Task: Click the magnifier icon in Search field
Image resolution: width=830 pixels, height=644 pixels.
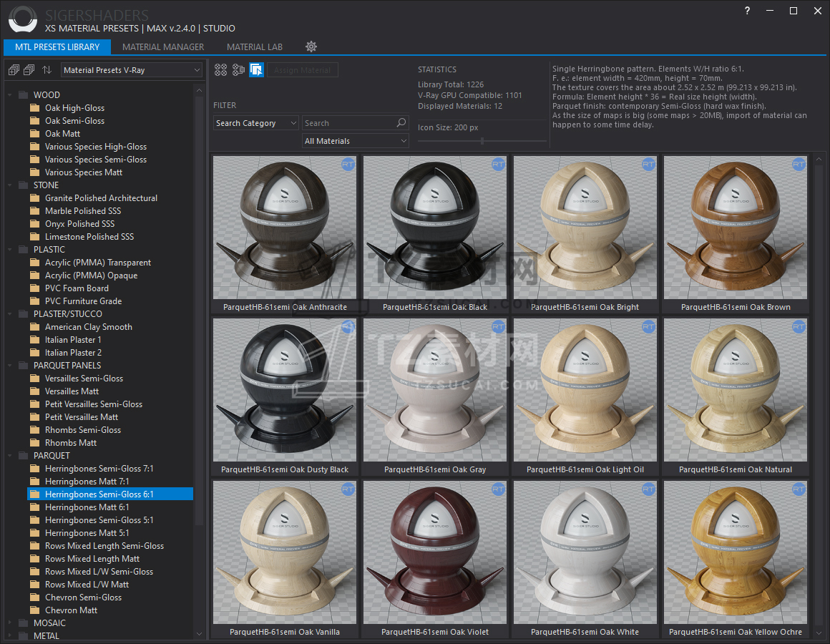Action: (401, 123)
